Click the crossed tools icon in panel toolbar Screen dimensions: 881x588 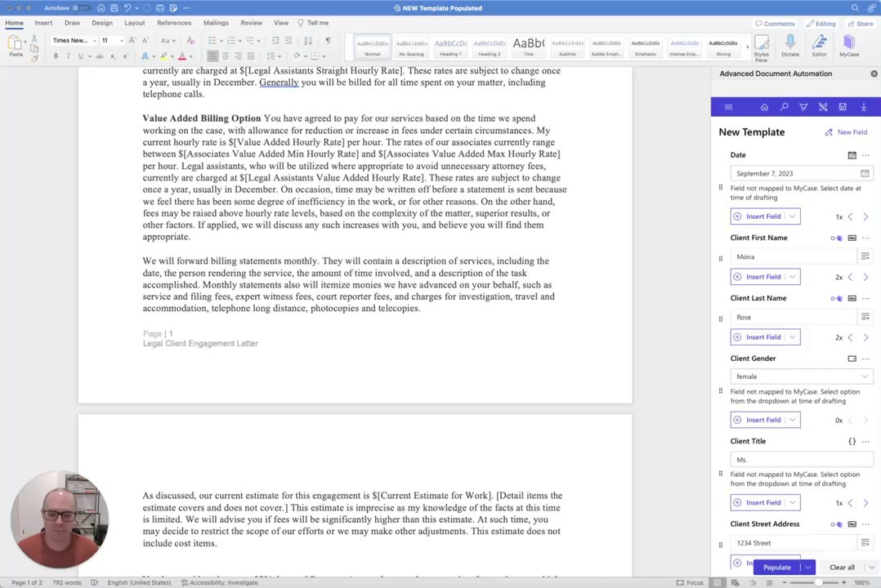[x=823, y=107]
